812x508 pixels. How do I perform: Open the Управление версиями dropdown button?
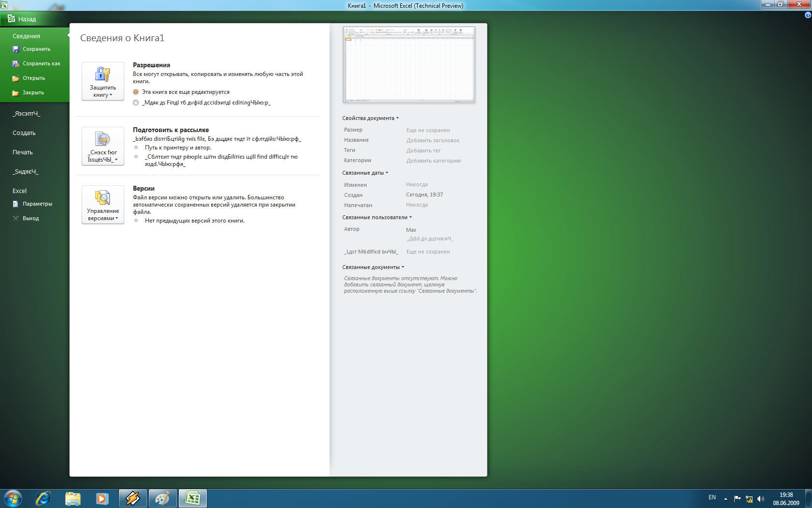[103, 205]
